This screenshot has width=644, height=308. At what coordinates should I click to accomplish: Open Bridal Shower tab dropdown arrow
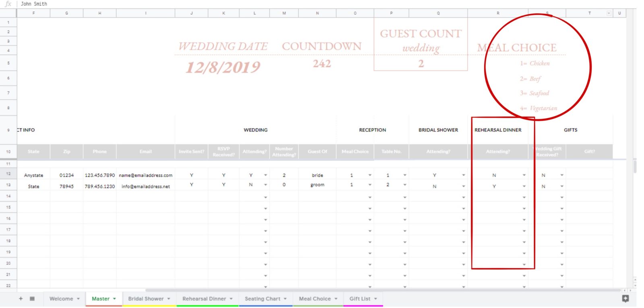pyautogui.click(x=169, y=299)
